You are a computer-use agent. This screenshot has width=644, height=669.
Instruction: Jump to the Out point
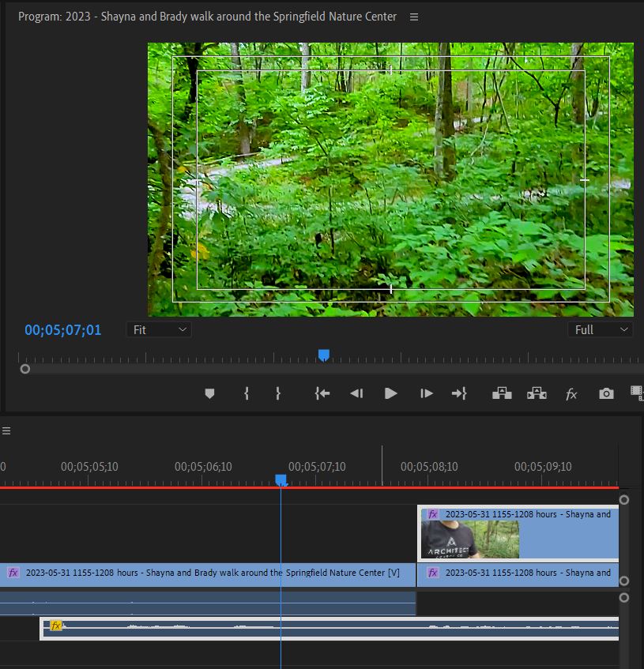[459, 393]
